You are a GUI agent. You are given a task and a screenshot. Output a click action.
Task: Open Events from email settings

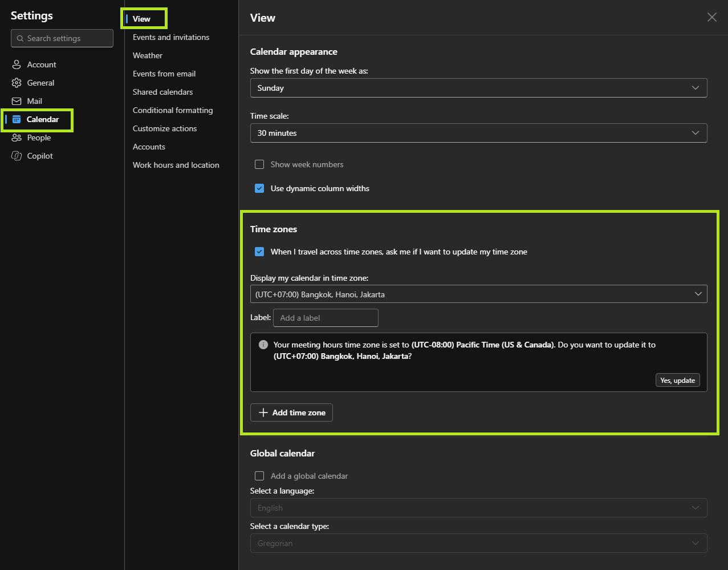tap(164, 74)
